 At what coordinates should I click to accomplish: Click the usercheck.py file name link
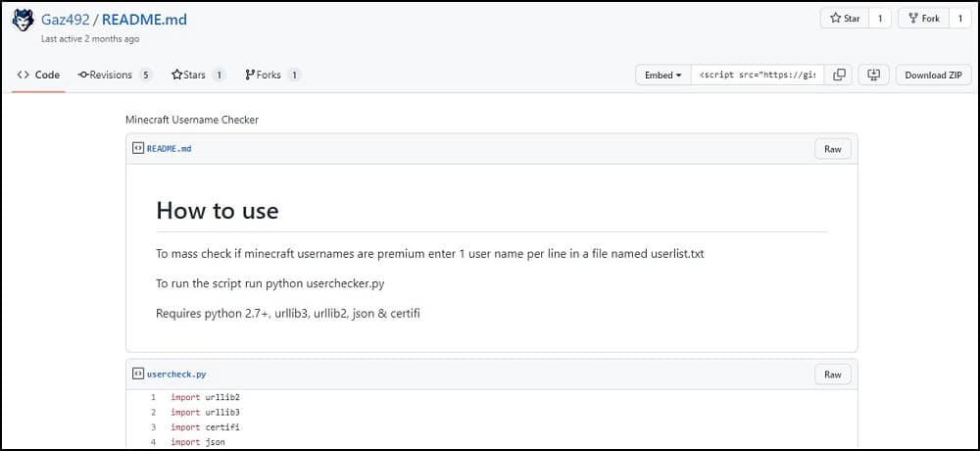[x=176, y=374]
